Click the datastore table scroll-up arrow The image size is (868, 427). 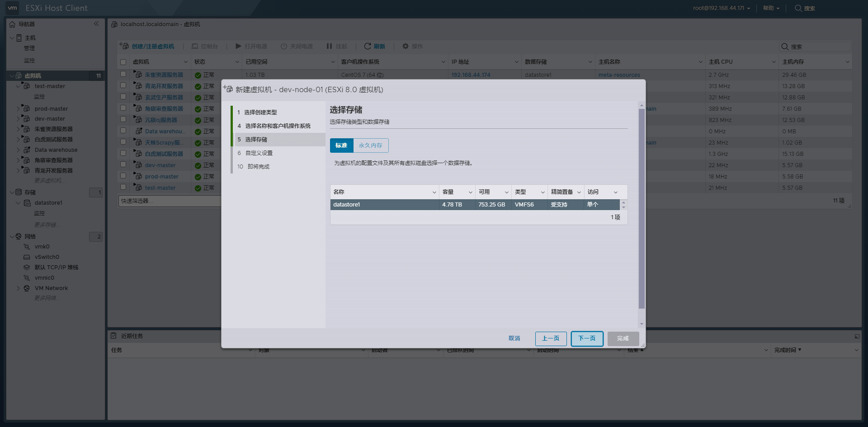(623, 202)
